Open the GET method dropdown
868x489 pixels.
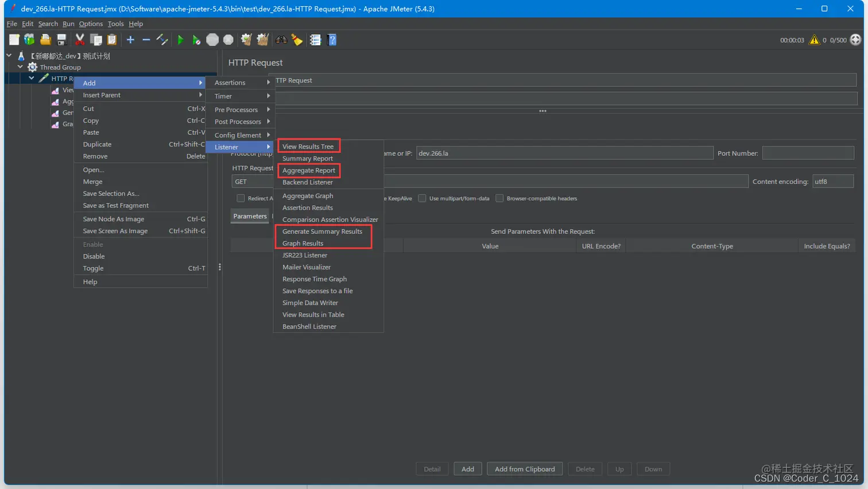pos(253,182)
